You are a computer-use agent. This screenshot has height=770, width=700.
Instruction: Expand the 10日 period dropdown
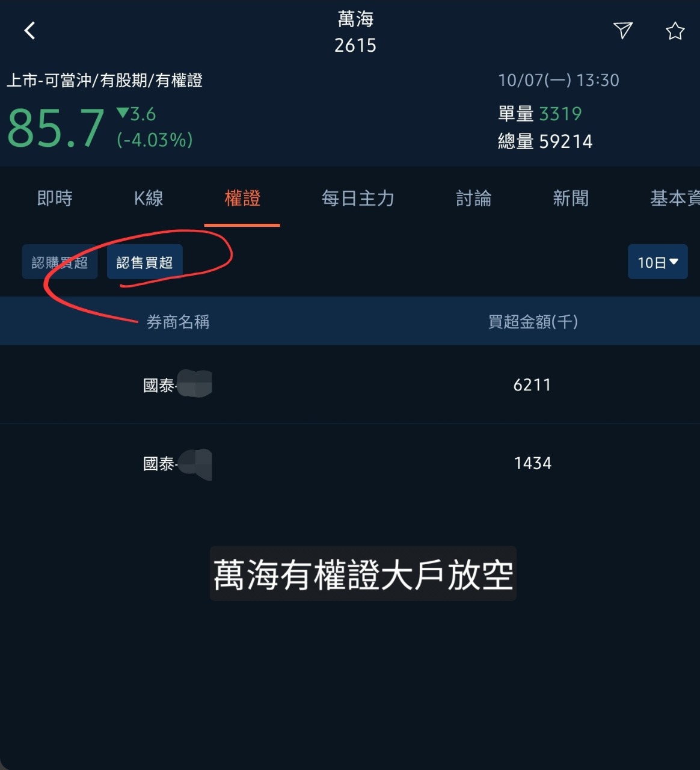658,262
